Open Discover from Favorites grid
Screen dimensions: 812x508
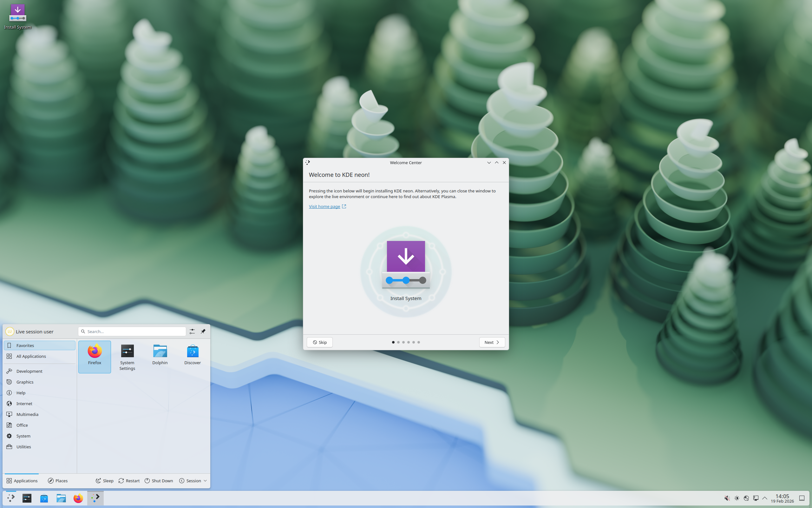[x=192, y=357]
